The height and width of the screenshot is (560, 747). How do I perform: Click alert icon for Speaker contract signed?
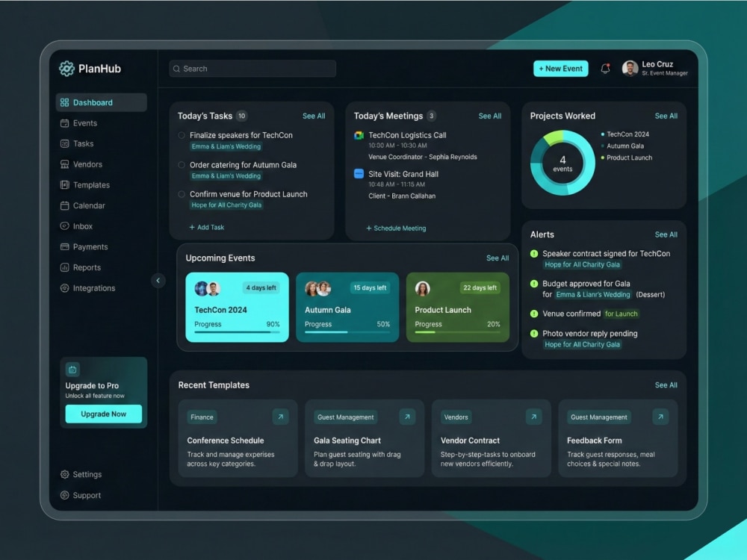pyautogui.click(x=534, y=253)
